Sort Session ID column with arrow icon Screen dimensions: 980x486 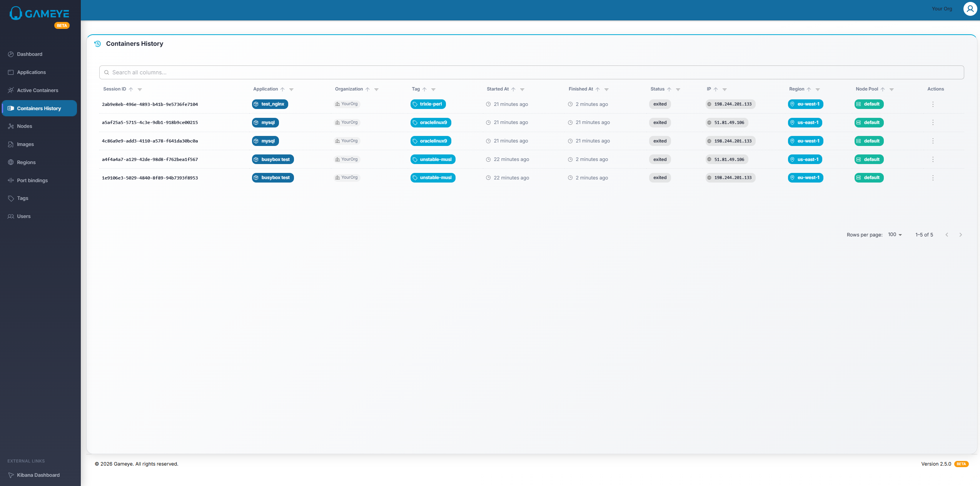click(131, 89)
